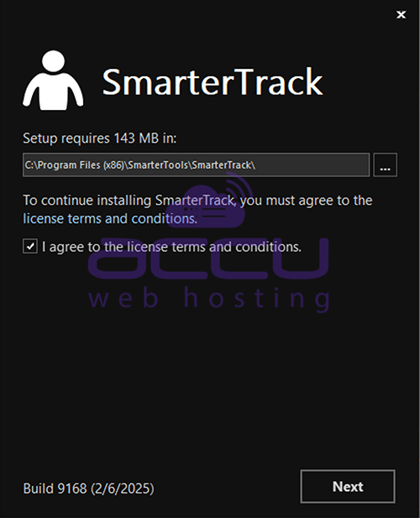Proceed with the Next button
The height and width of the screenshot is (518, 420).
348,487
